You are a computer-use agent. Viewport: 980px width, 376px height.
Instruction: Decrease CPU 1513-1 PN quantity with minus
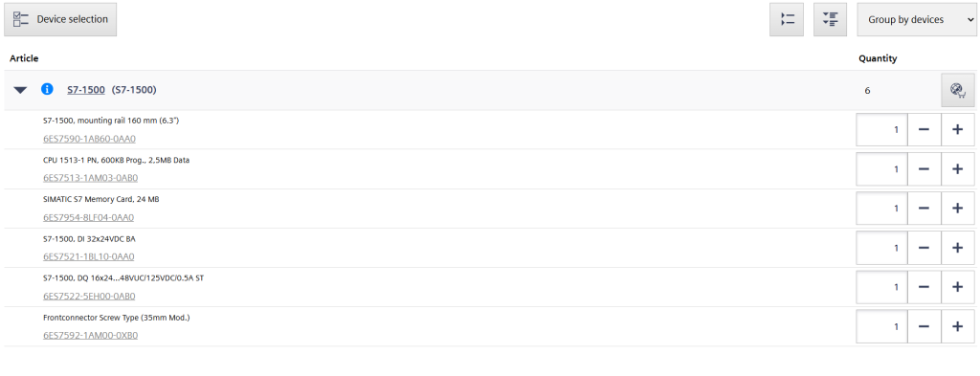[x=924, y=169]
